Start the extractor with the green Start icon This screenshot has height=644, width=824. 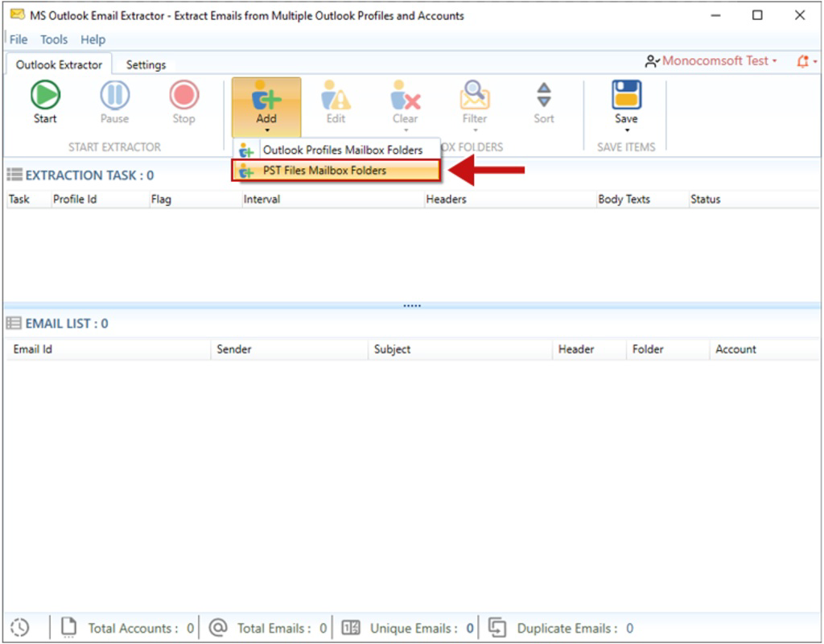click(45, 95)
